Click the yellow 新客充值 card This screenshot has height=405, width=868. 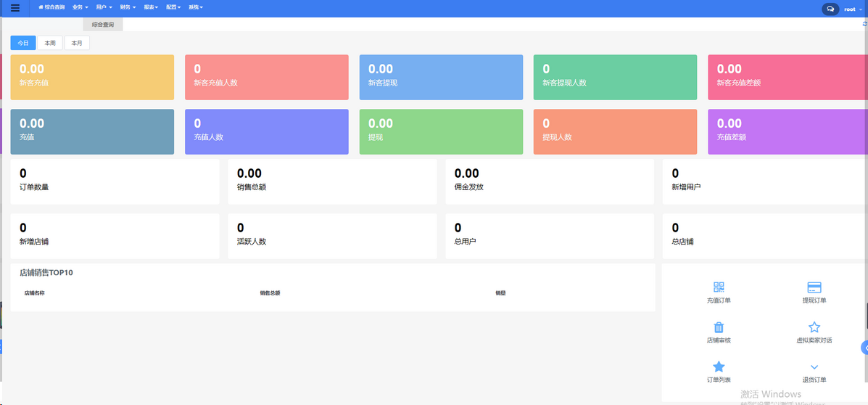coord(92,77)
